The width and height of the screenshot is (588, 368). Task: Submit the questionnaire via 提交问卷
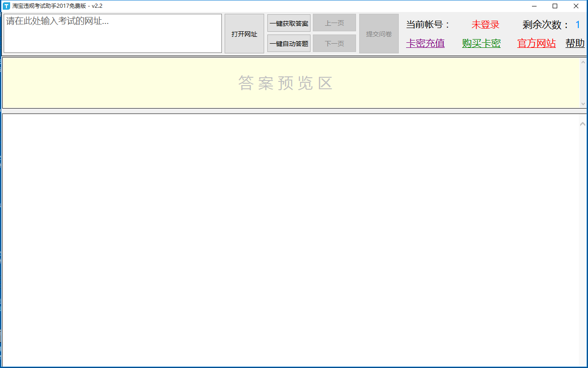379,34
